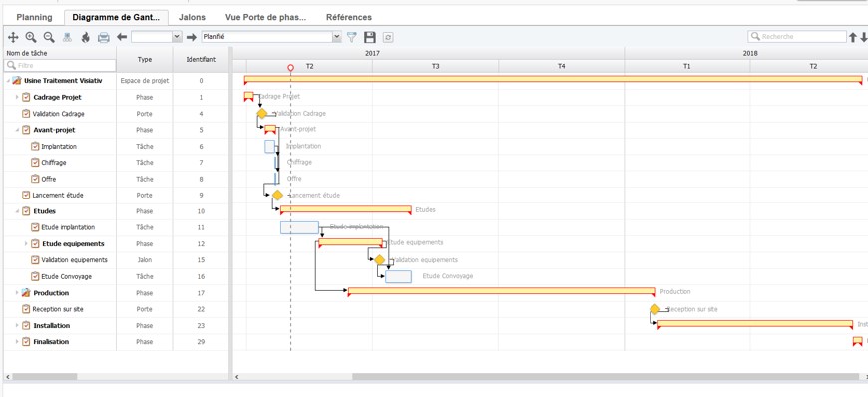The width and height of the screenshot is (868, 397).
Task: Click the refresh icon beside save
Action: point(388,37)
